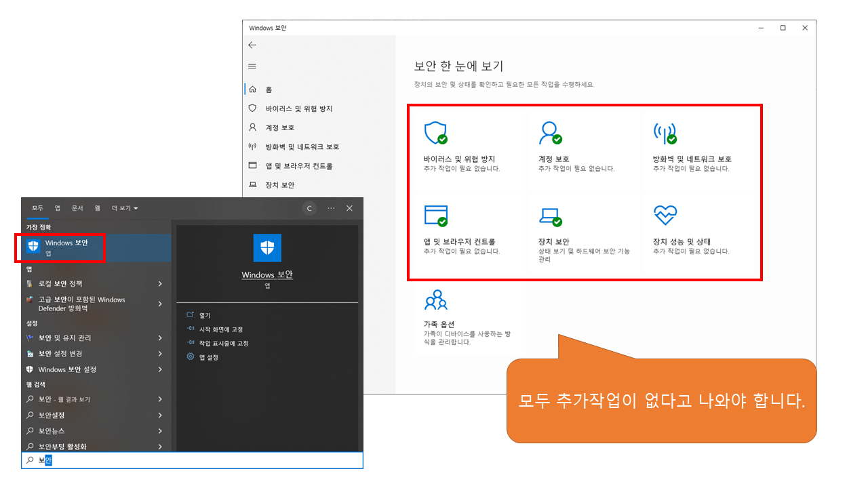Open the 장치 성능 및 상태 tile title
Screen dimensions: 868x488
coord(682,242)
